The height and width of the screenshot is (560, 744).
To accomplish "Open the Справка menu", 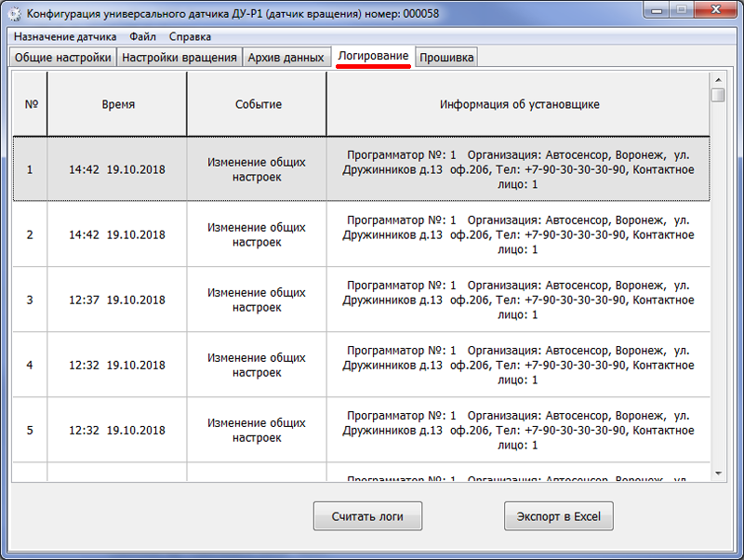I will (190, 36).
